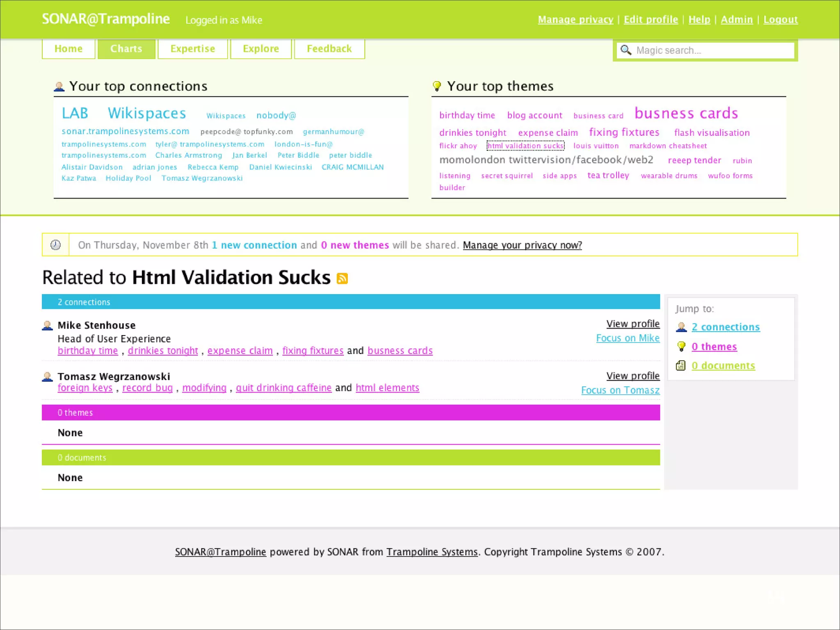View profile of Mike Stenhouse
Image resolution: width=840 pixels, height=630 pixels.
[632, 324]
